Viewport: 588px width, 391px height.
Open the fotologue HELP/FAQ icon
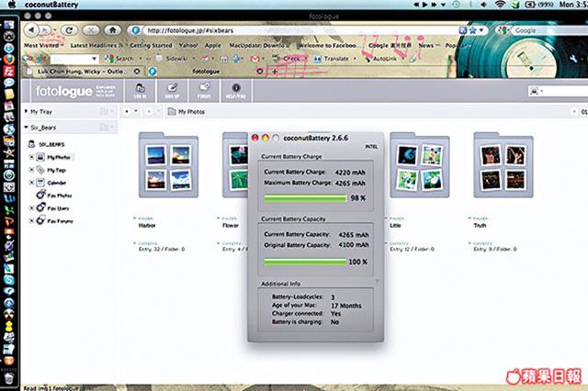pyautogui.click(x=236, y=91)
